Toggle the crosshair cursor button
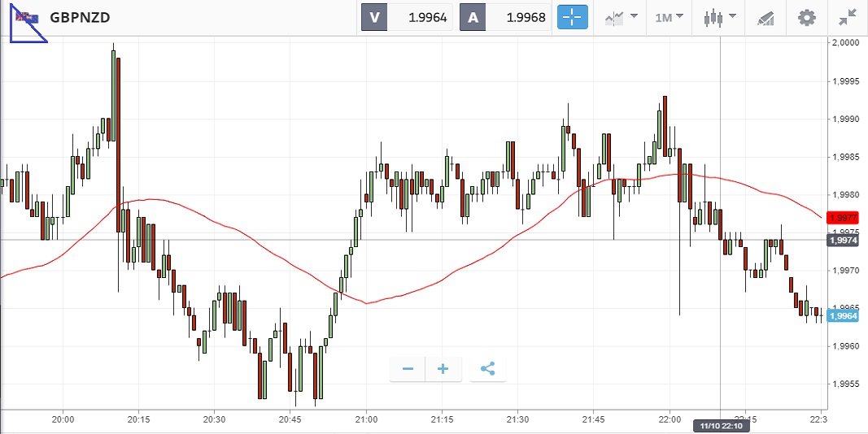The image size is (868, 434). [572, 17]
